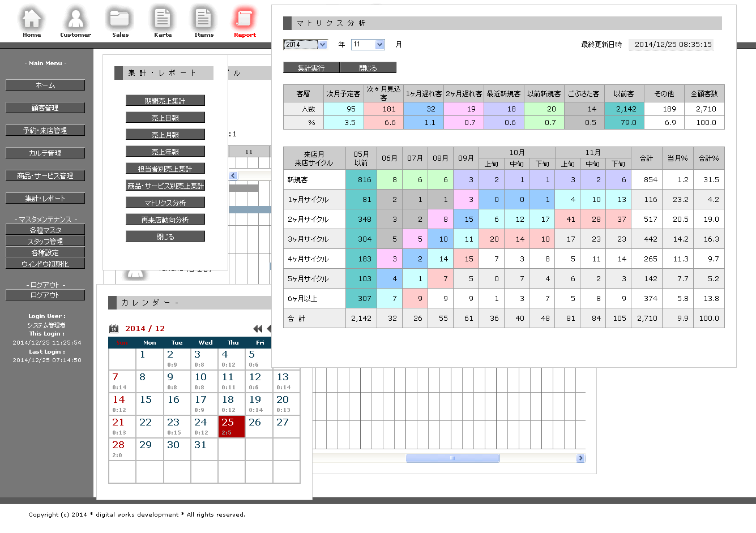756x533 pixels.
Task: Click the calendar icon beside 2014 / 12
Action: tap(114, 328)
